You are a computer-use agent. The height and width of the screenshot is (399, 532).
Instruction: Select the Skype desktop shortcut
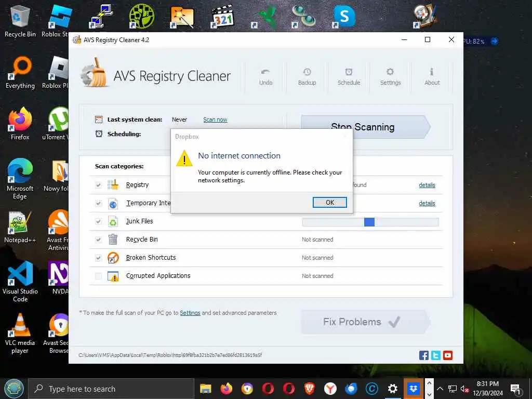pos(344,16)
